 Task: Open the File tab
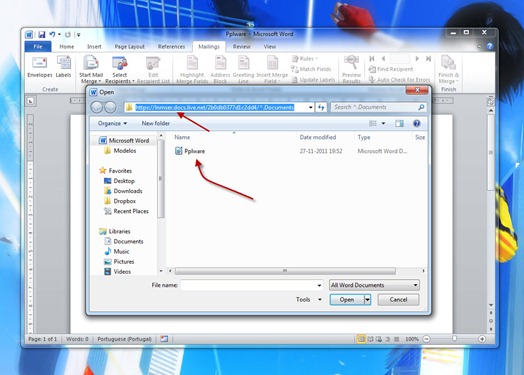point(38,46)
